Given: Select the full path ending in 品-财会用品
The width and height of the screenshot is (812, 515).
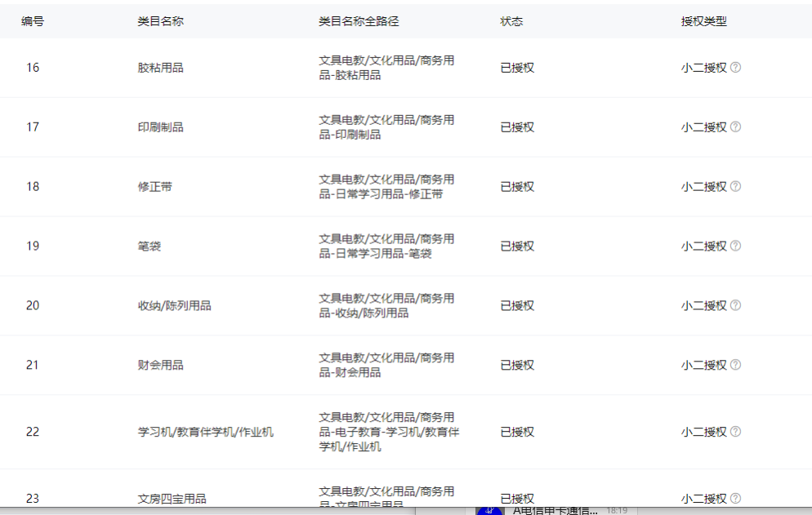Looking at the screenshot, I should coord(386,366).
